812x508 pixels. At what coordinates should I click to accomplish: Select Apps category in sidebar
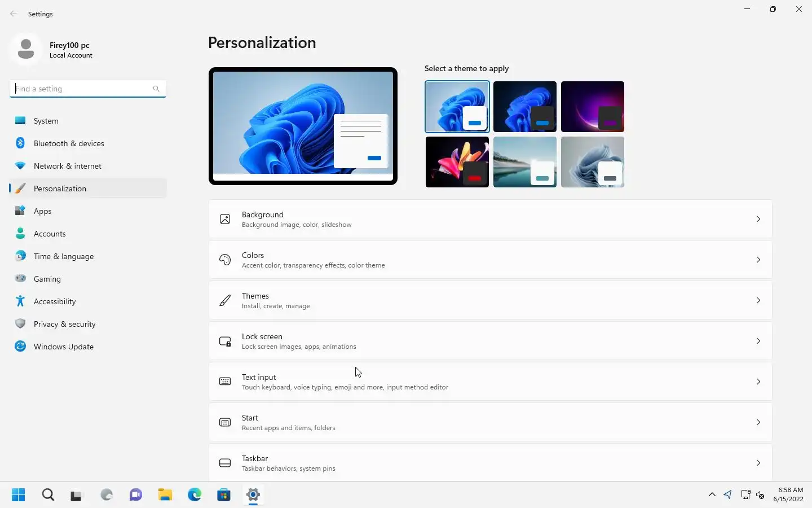tap(88, 211)
